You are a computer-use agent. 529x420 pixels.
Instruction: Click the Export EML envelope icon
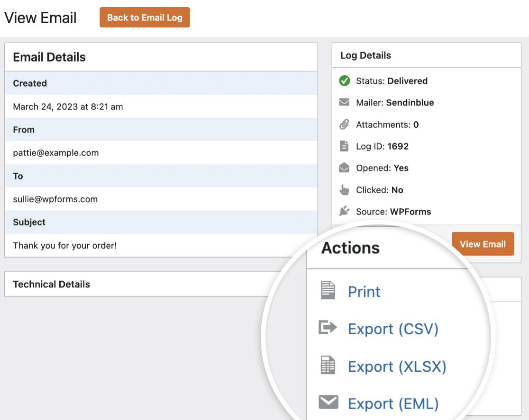coord(328,402)
